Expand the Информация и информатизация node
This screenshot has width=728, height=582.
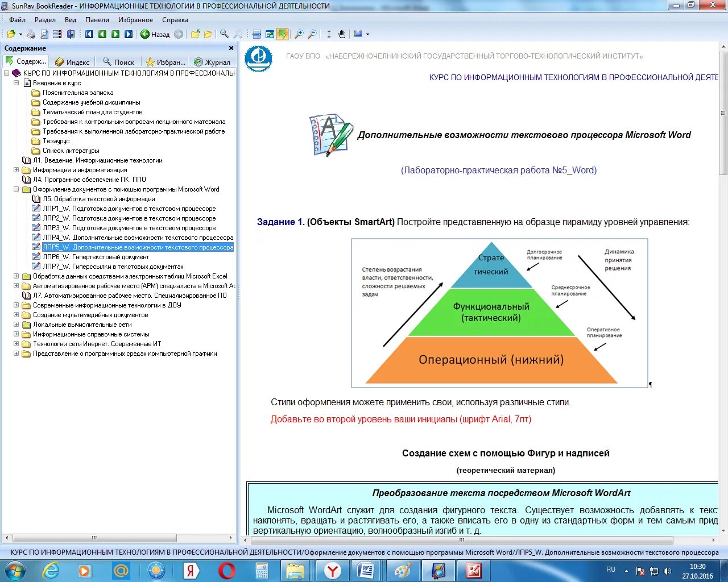[x=16, y=170]
